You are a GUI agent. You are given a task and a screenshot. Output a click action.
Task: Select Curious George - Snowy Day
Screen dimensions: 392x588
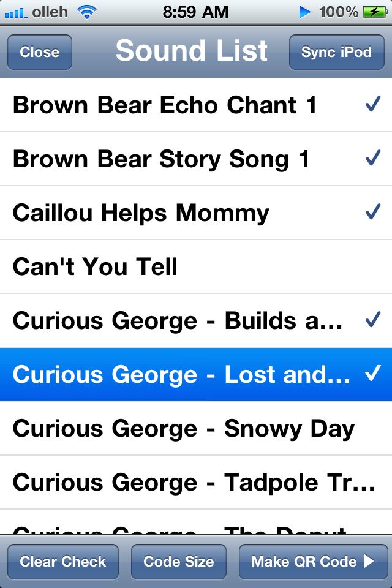(x=196, y=429)
